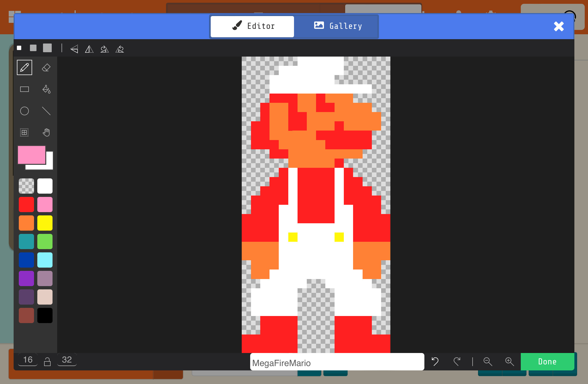Select the smallest brush size
Image resolution: width=588 pixels, height=384 pixels.
point(19,48)
